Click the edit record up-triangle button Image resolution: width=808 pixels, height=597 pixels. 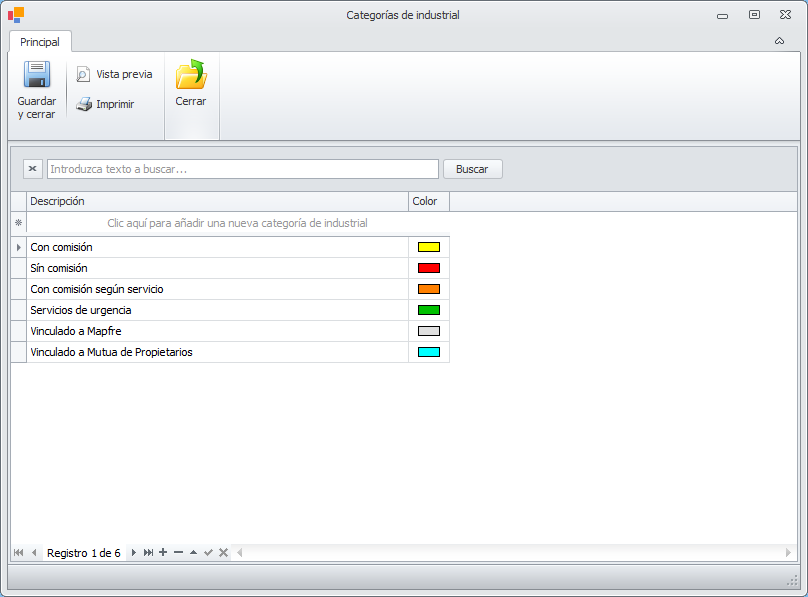click(193, 552)
